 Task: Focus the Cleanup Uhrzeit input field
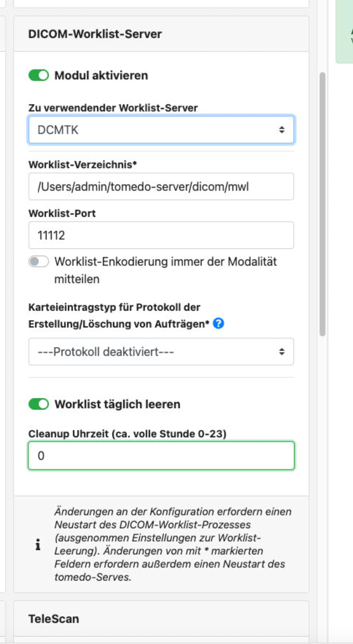coord(161,456)
